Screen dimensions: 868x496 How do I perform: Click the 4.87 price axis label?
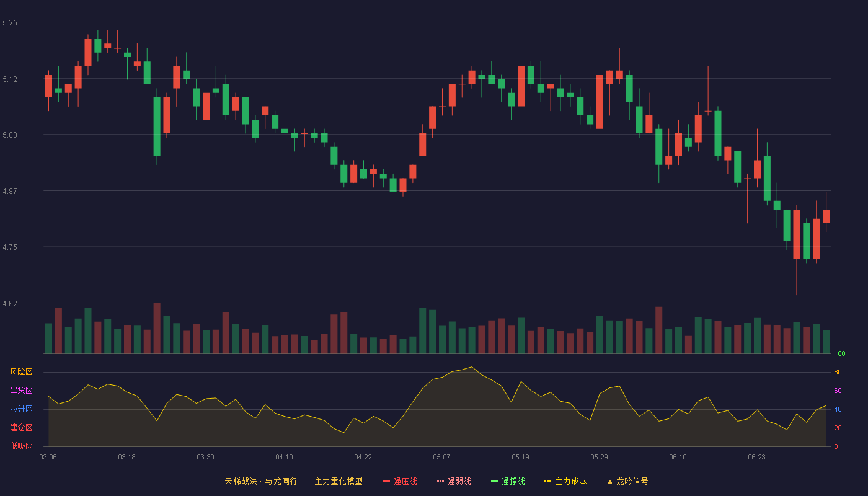[10, 192]
